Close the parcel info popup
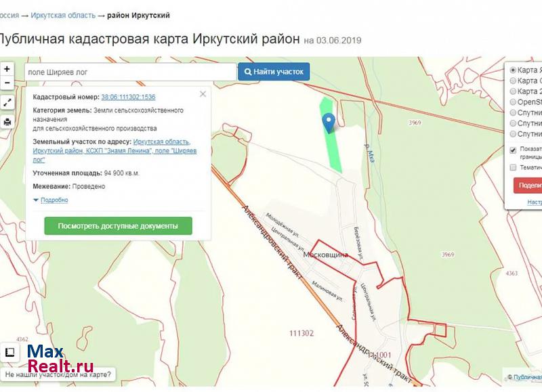The image size is (542, 392). click(x=203, y=94)
